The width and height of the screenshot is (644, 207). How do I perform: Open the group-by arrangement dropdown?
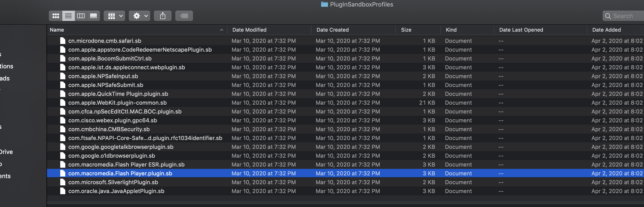click(114, 16)
